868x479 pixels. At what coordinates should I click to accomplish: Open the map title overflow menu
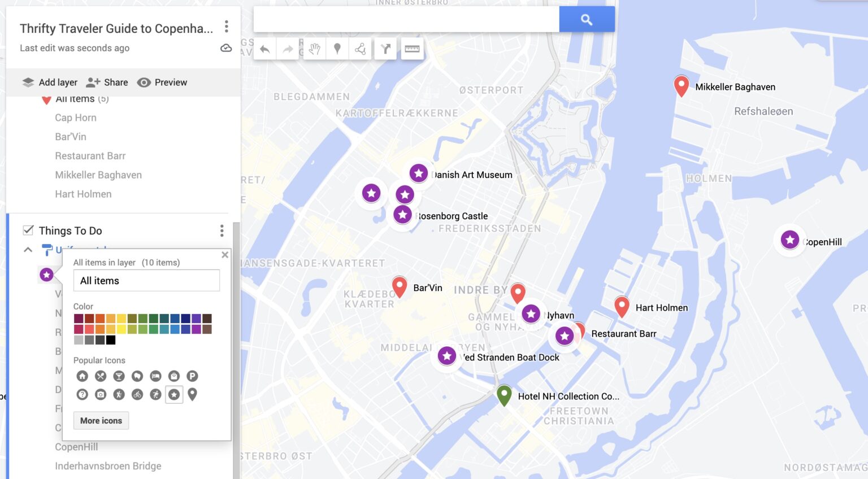[x=226, y=27]
